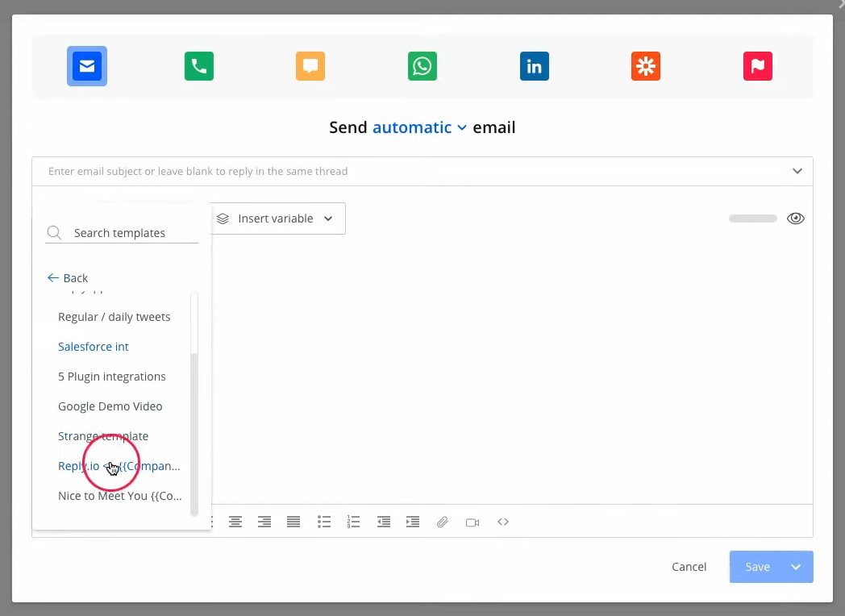Insert a video with camera icon
This screenshot has width=845, height=616.
coord(472,522)
